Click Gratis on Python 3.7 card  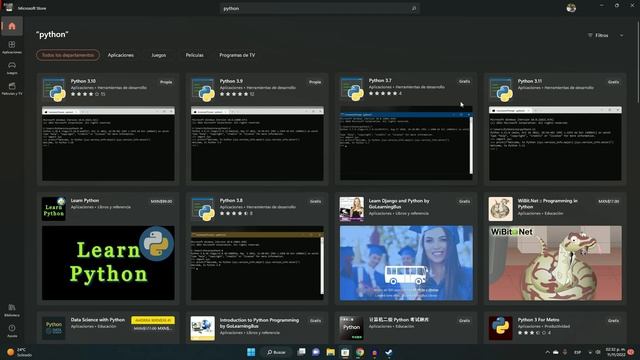click(464, 81)
